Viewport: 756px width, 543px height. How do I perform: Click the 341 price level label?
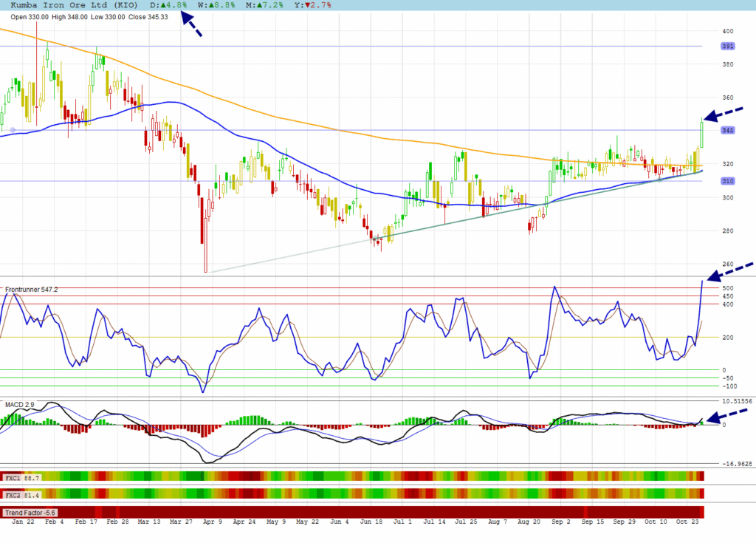click(728, 131)
